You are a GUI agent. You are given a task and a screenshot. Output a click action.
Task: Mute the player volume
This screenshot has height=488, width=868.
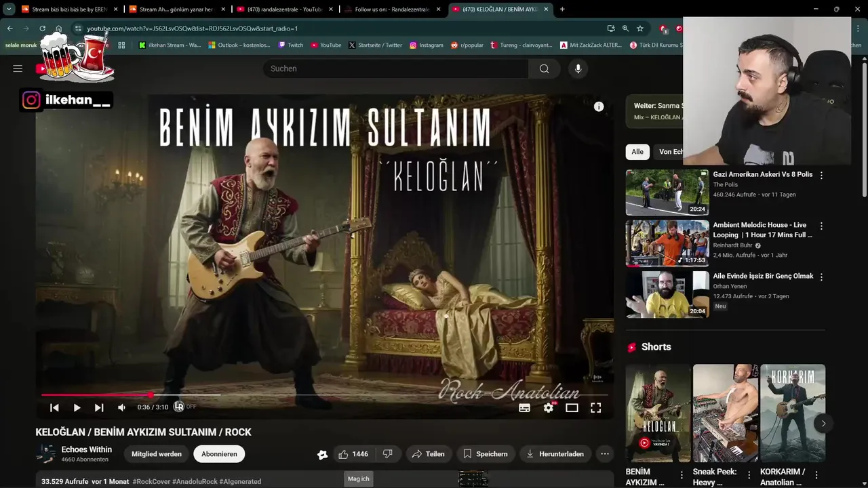point(121,407)
